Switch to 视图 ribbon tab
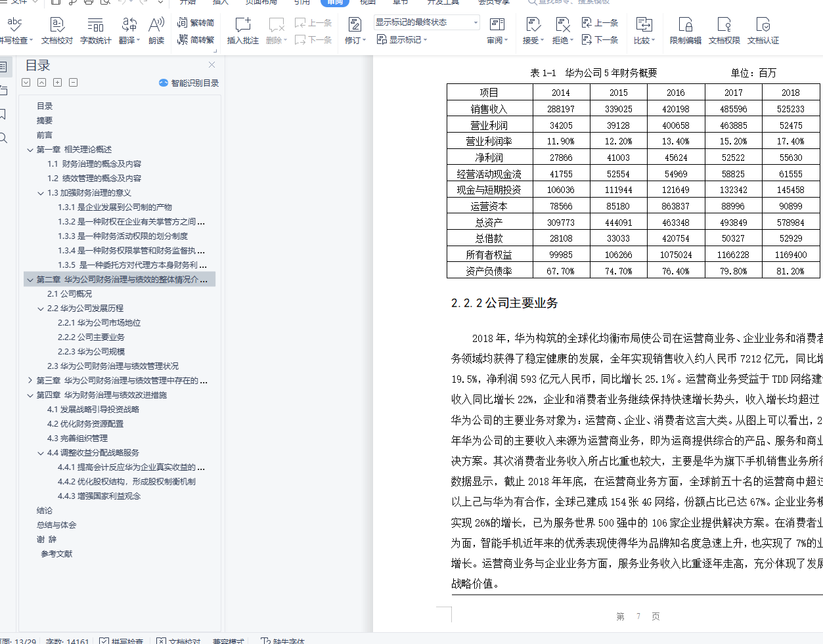Screen dimensions: 823x644 (x=368, y=2)
